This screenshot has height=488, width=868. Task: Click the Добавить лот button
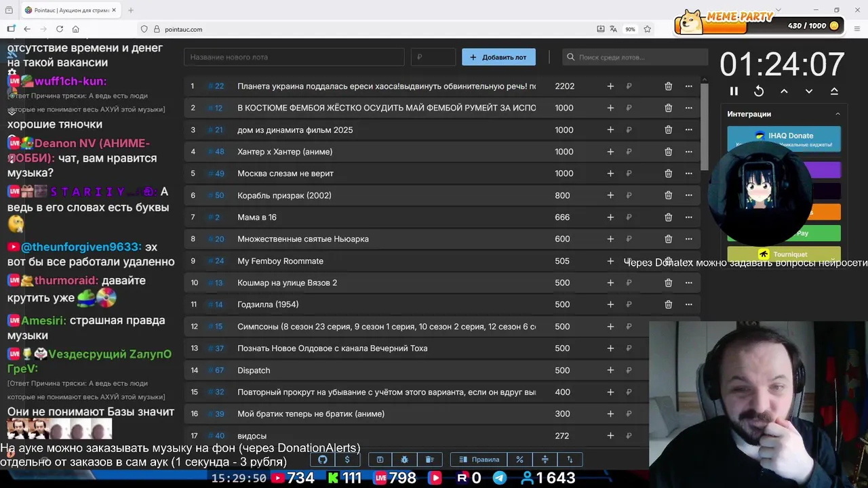498,57
